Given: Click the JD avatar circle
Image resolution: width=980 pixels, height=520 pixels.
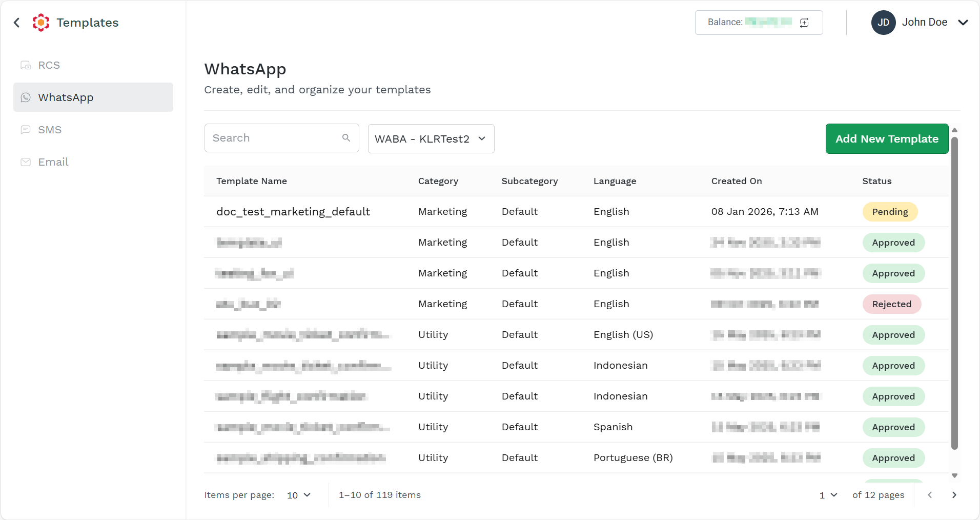Looking at the screenshot, I should [x=884, y=23].
